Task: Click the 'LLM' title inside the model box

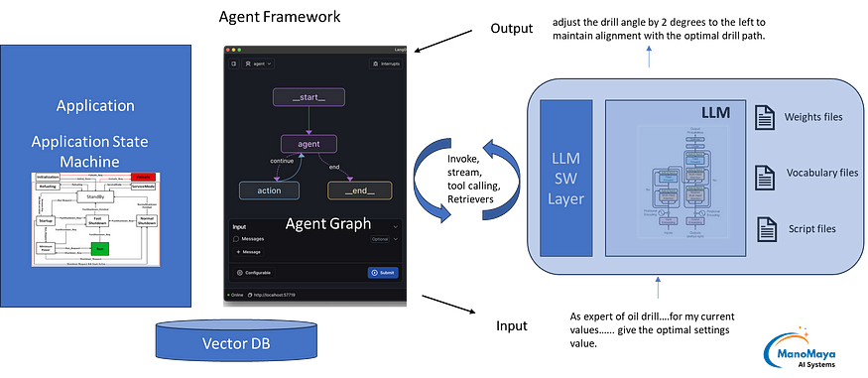Action: coord(716,113)
